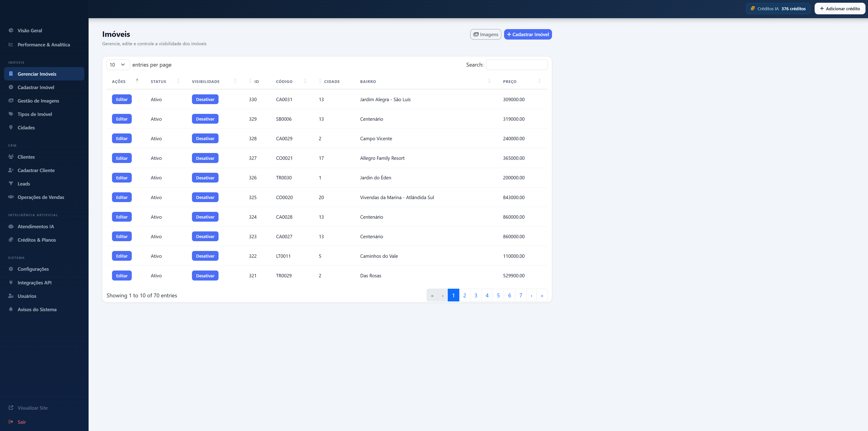The image size is (868, 431).
Task: Focus the table Search input field
Action: tap(516, 65)
